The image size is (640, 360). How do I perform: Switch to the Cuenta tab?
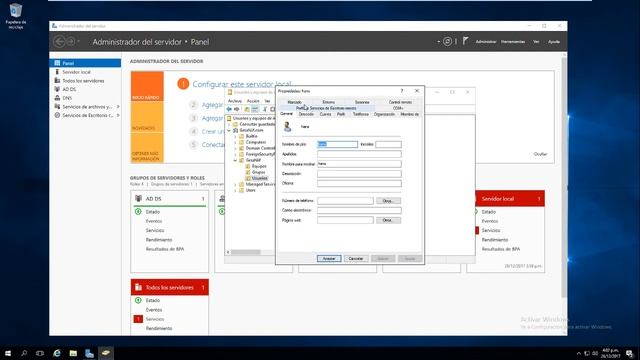[x=325, y=114]
